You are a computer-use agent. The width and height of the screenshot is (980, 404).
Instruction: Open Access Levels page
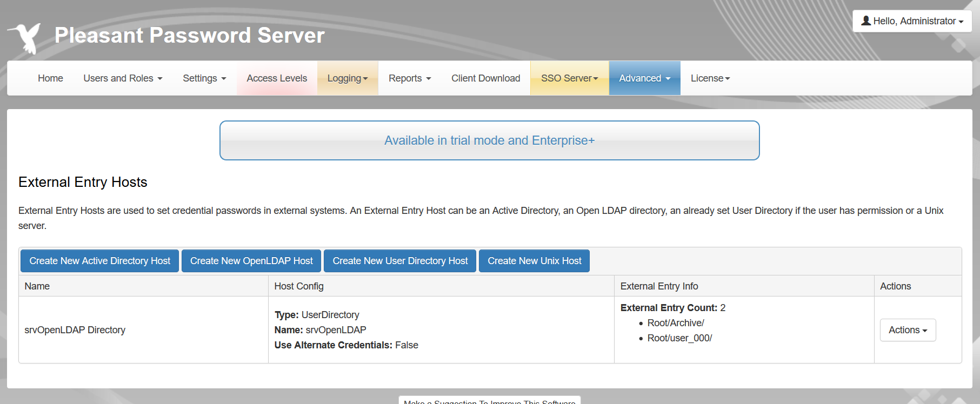coord(277,78)
